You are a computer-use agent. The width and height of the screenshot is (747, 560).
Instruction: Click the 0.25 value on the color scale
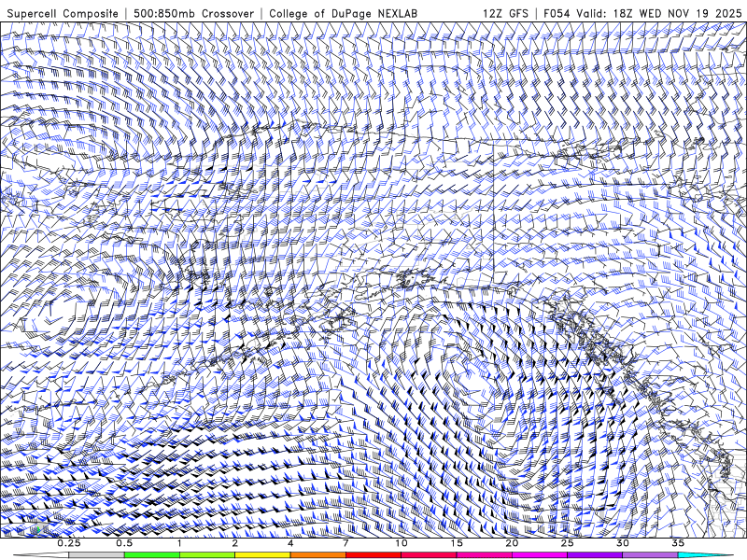tap(69, 543)
